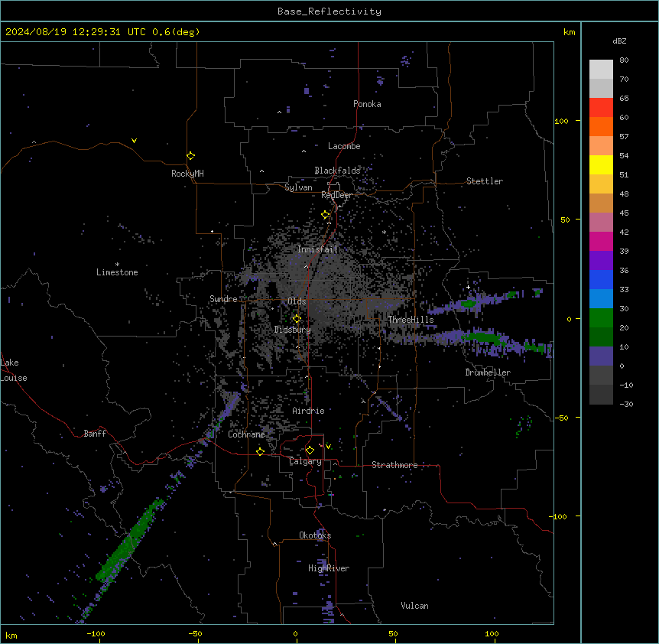Pick the magenta 39-42 dBZ legend swatch
Screen dimensions: 659x644
click(x=601, y=241)
